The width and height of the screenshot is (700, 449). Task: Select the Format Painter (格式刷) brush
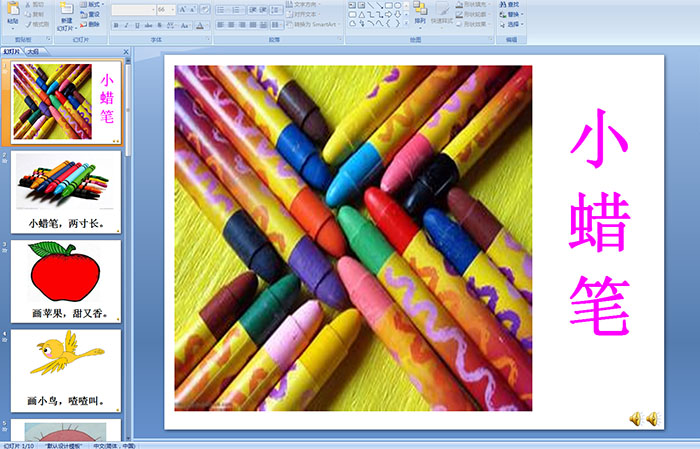[x=28, y=24]
